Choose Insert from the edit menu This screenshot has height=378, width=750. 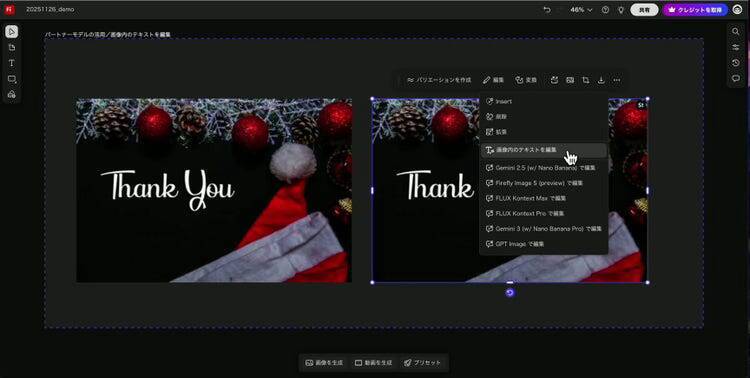click(544, 101)
